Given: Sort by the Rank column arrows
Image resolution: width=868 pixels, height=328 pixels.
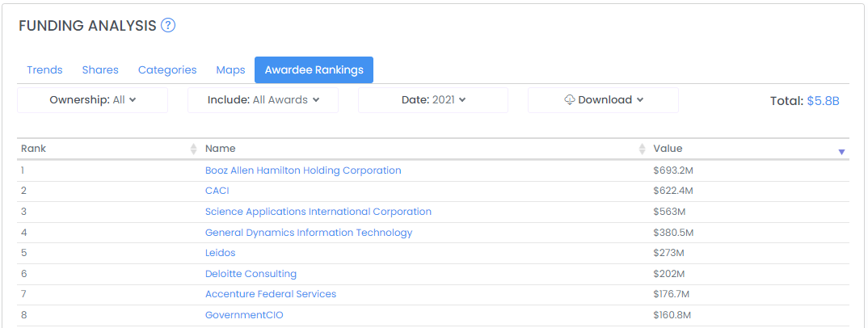Looking at the screenshot, I should (x=193, y=149).
